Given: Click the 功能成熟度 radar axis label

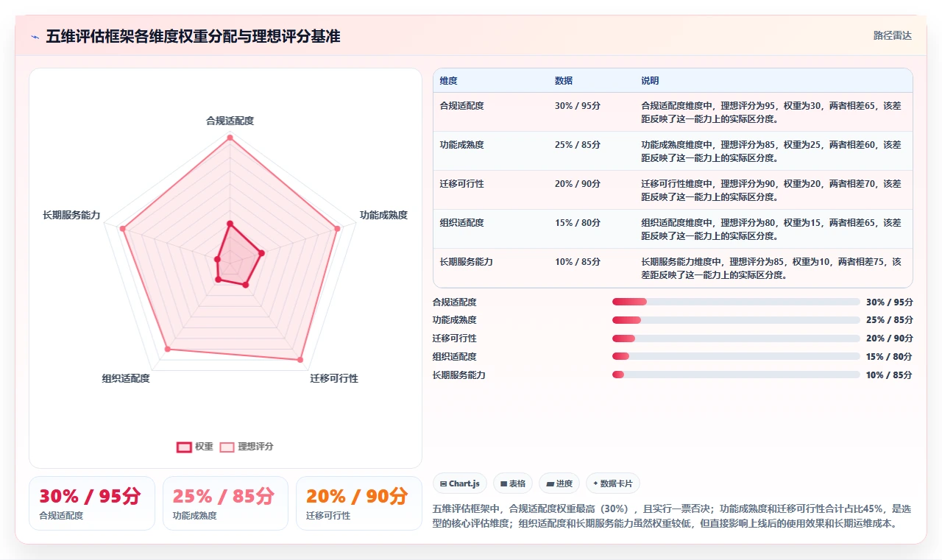Looking at the screenshot, I should [383, 215].
